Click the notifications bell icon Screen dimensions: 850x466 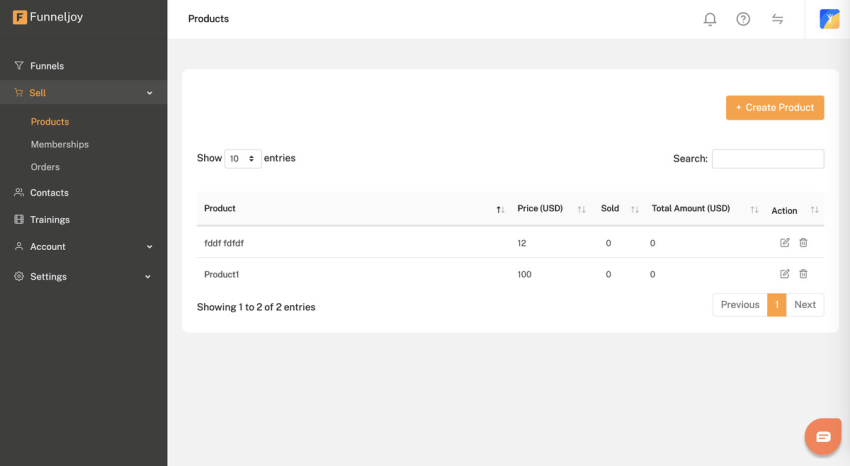[x=710, y=19]
